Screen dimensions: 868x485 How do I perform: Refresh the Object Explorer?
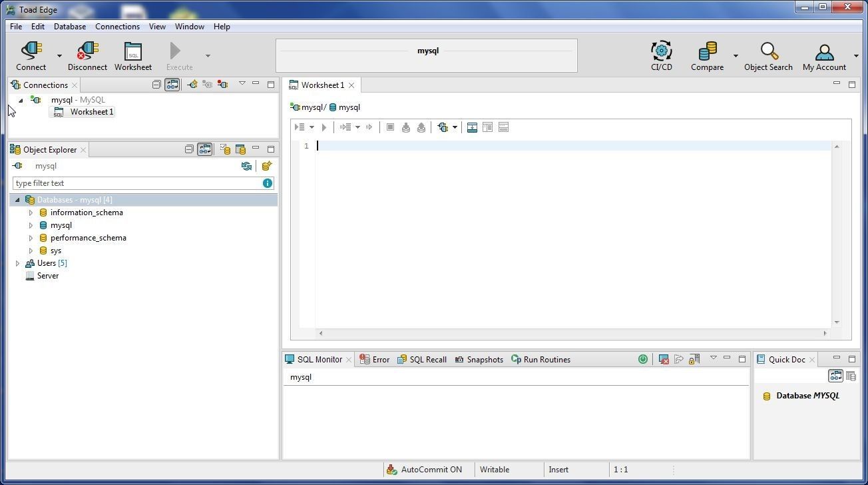246,166
